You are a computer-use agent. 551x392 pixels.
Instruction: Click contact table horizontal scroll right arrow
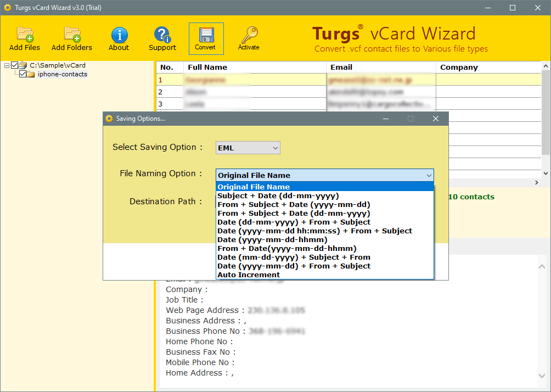537,182
